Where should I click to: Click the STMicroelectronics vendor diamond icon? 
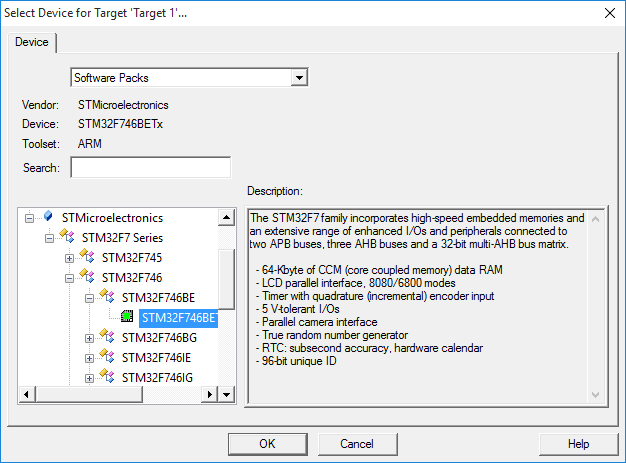point(48,216)
